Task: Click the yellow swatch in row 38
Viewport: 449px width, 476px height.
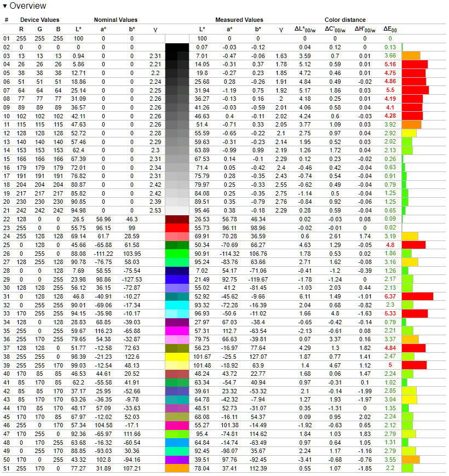Action: coord(177,357)
